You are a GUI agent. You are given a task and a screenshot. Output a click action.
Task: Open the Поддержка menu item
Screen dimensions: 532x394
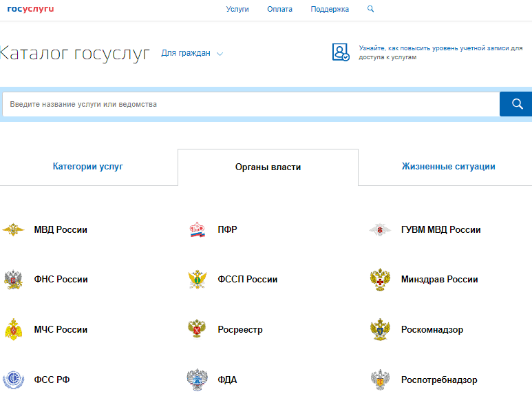pos(330,9)
